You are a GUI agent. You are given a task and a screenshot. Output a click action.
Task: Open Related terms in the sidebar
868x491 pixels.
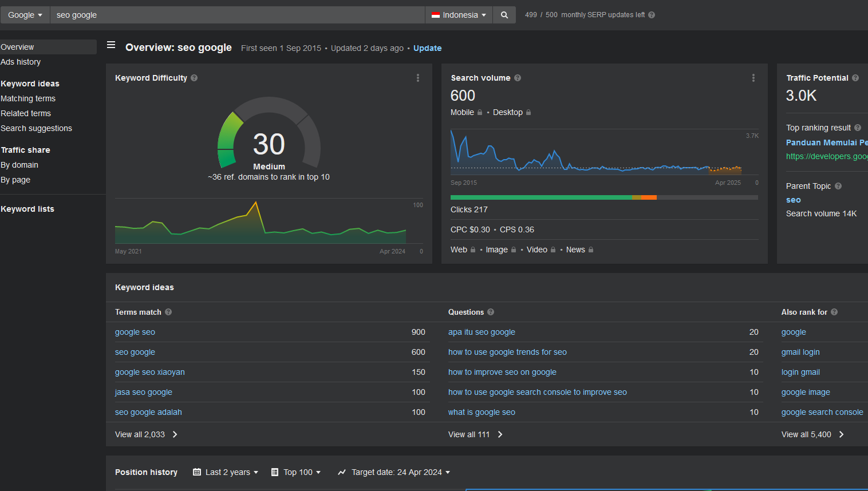point(26,113)
